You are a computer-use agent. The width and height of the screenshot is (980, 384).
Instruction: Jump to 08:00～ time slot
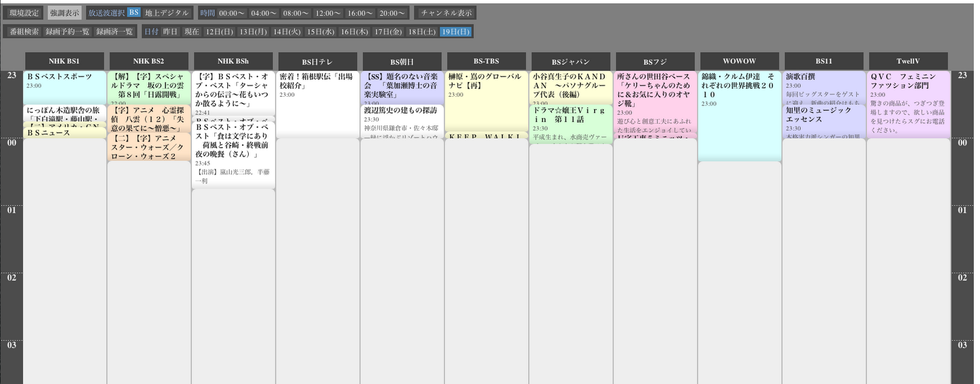tap(296, 13)
